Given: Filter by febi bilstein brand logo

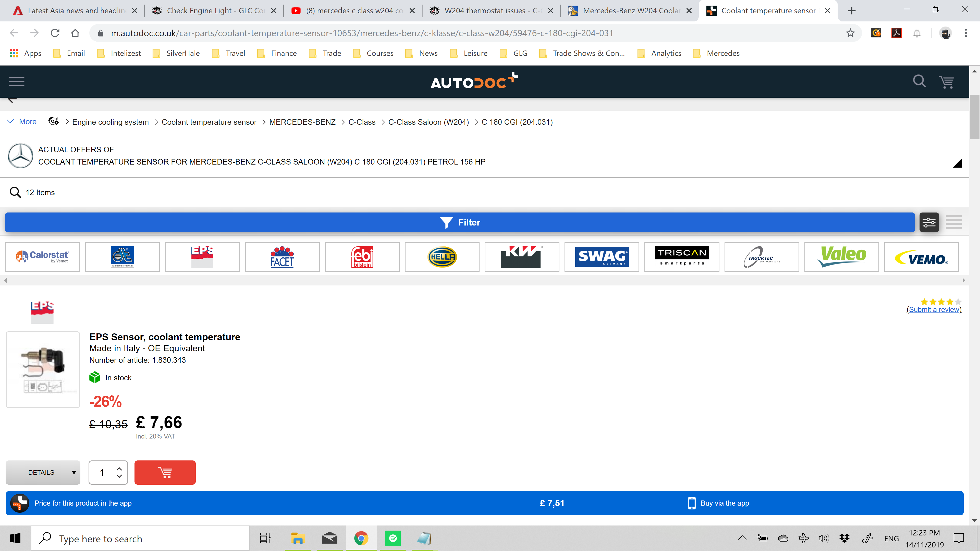Looking at the screenshot, I should [362, 257].
